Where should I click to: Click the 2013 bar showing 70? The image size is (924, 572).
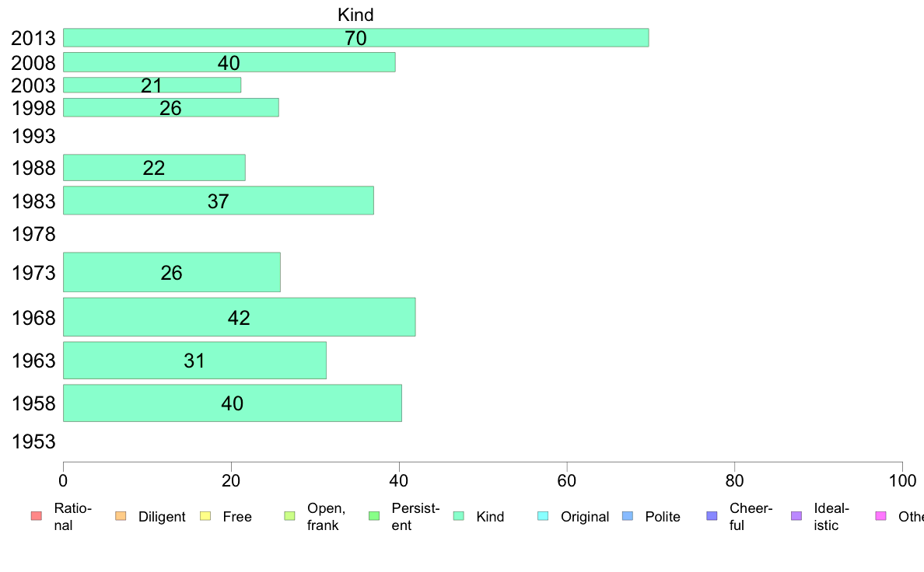[x=356, y=38]
